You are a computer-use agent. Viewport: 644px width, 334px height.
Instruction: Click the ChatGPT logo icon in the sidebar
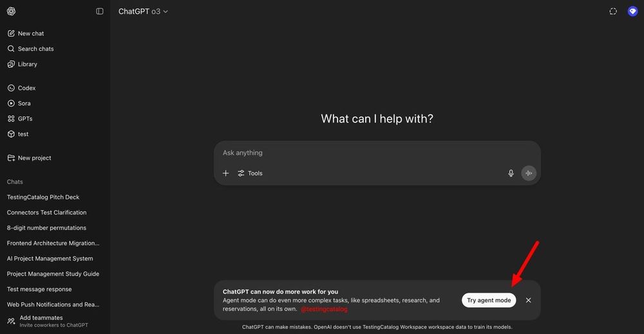pos(11,12)
